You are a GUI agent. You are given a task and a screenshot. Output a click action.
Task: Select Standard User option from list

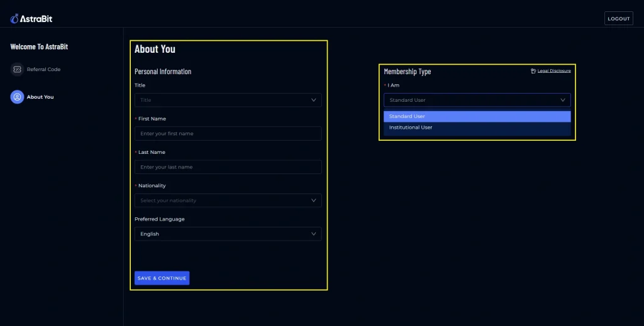click(x=477, y=116)
